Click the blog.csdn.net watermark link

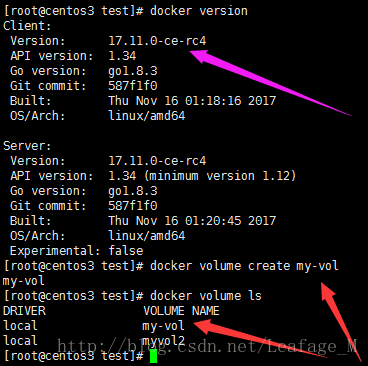tap(207, 346)
